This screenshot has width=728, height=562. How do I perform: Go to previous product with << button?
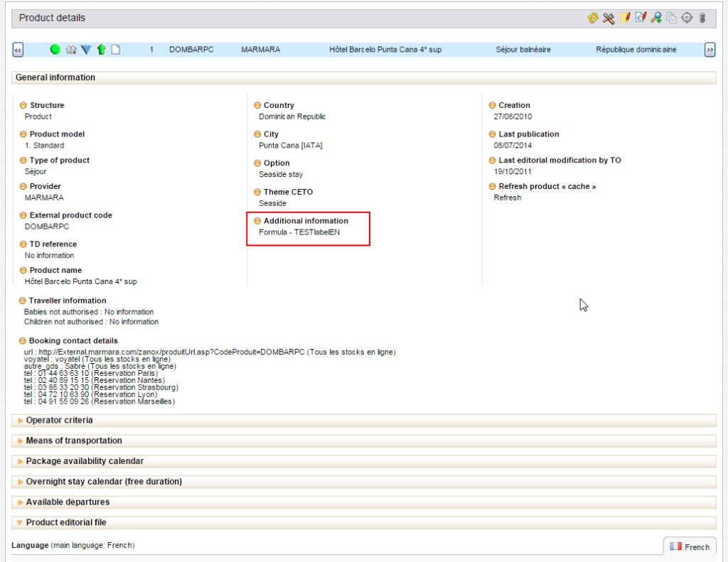coord(18,50)
